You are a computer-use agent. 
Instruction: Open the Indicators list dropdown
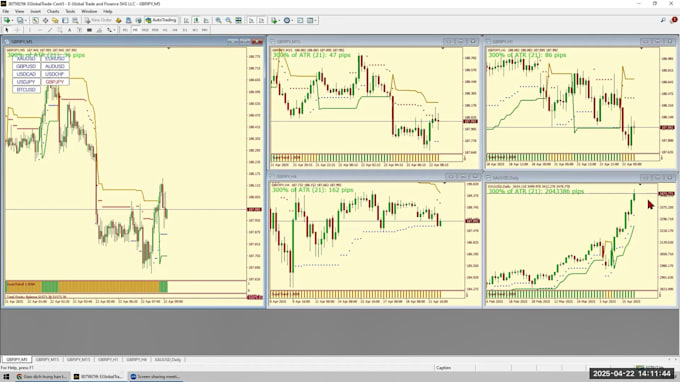tap(275, 20)
